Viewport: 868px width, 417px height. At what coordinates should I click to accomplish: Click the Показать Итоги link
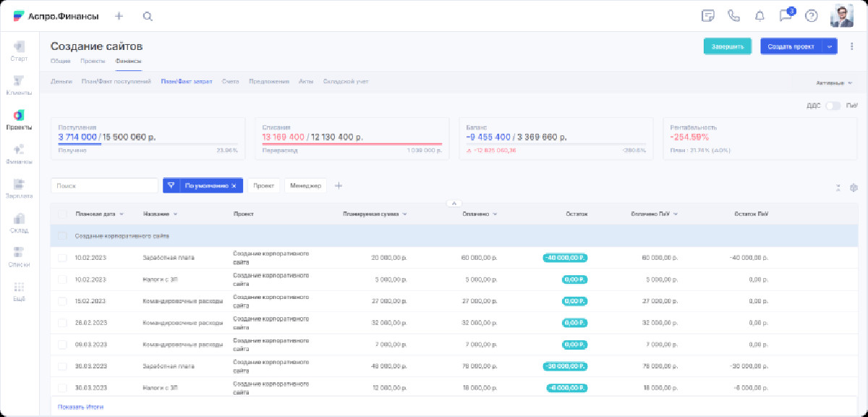point(80,407)
